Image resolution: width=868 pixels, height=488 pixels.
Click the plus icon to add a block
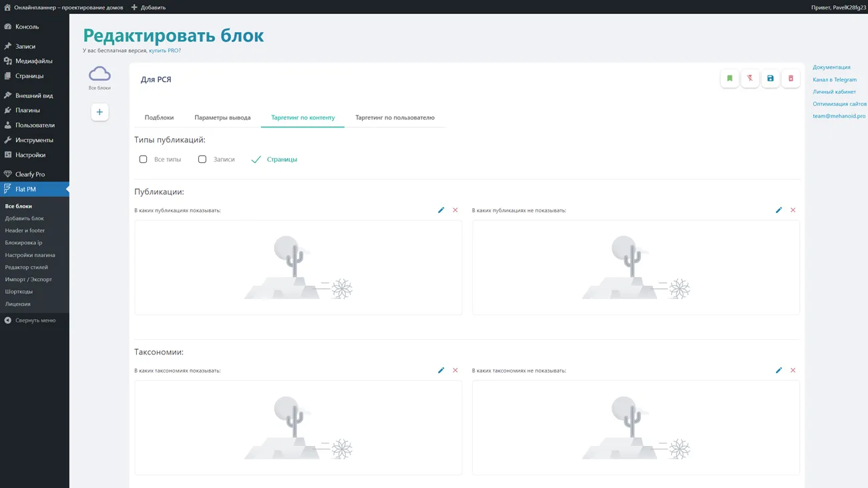coord(99,112)
